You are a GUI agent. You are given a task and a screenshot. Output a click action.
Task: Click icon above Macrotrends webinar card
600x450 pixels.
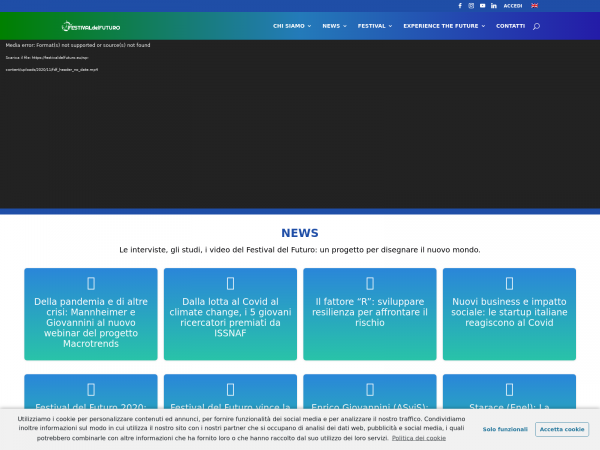click(x=91, y=283)
